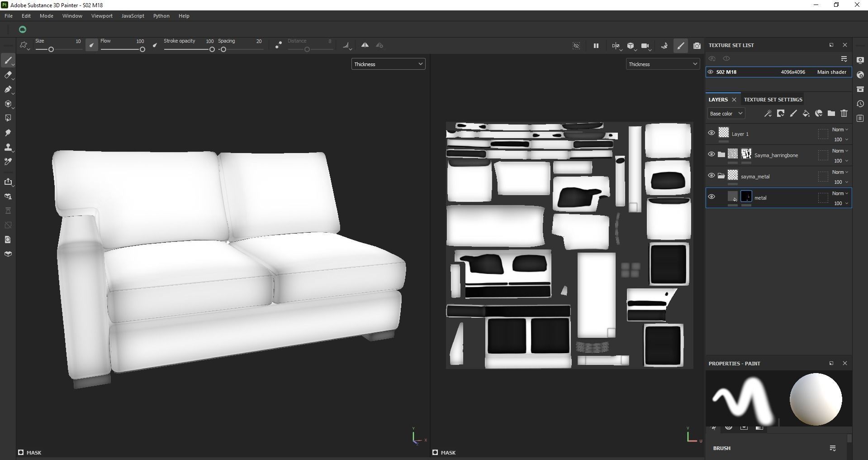Open Thickness dropdown in 2D viewport
Viewport: 868px width, 460px height.
663,64
